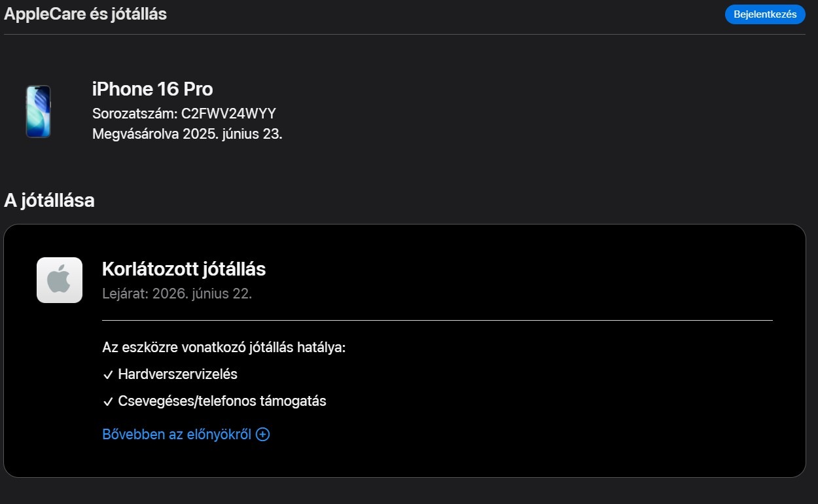Click the A jótállása section heading

coord(49,200)
